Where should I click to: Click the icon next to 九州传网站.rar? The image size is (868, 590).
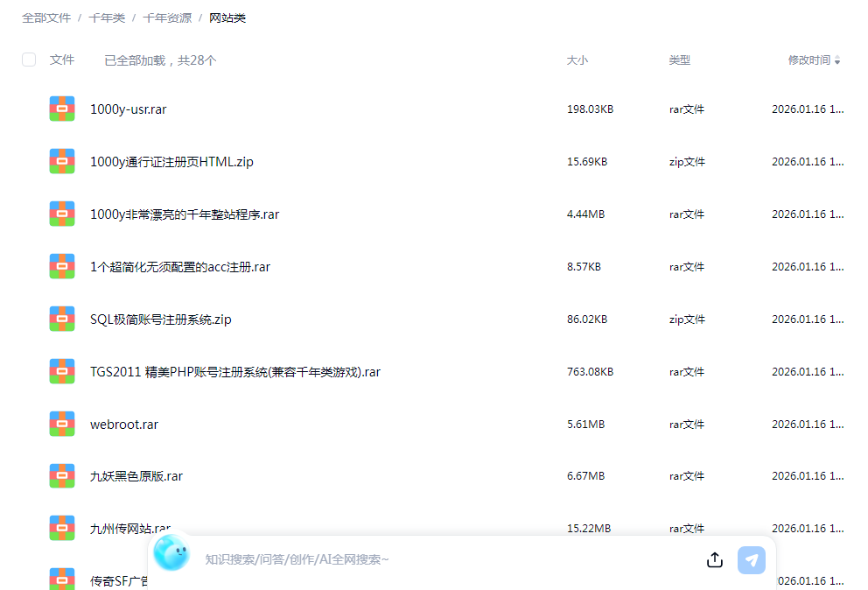click(61, 528)
